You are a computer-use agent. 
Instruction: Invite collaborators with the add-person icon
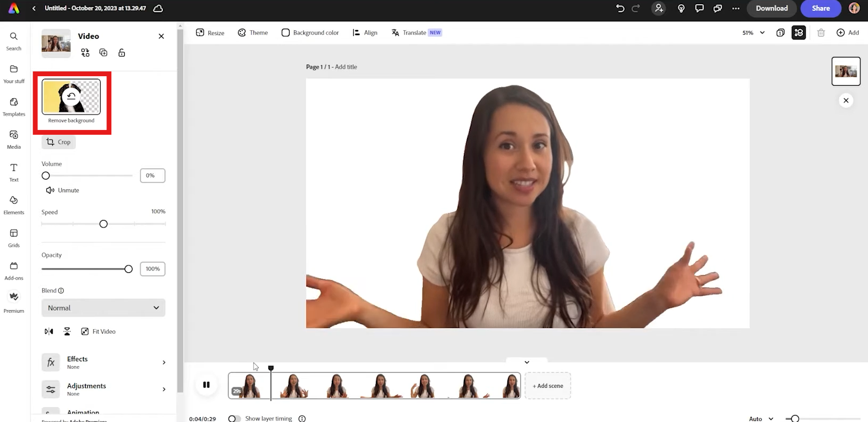coord(659,9)
